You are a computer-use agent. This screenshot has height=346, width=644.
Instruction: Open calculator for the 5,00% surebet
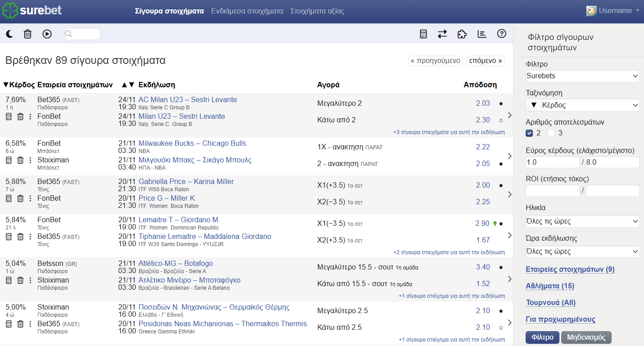(x=9, y=324)
